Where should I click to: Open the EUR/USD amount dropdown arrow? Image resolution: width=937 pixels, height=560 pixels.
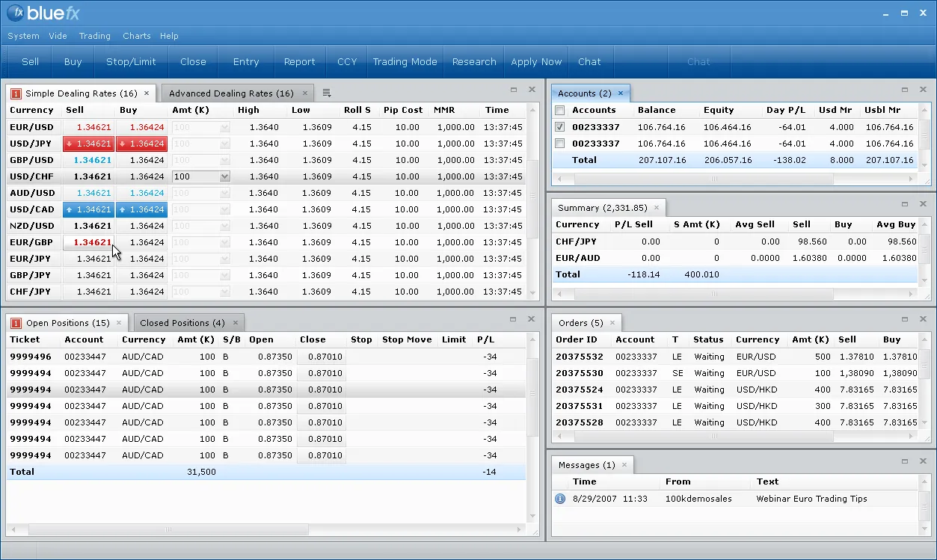pos(224,127)
